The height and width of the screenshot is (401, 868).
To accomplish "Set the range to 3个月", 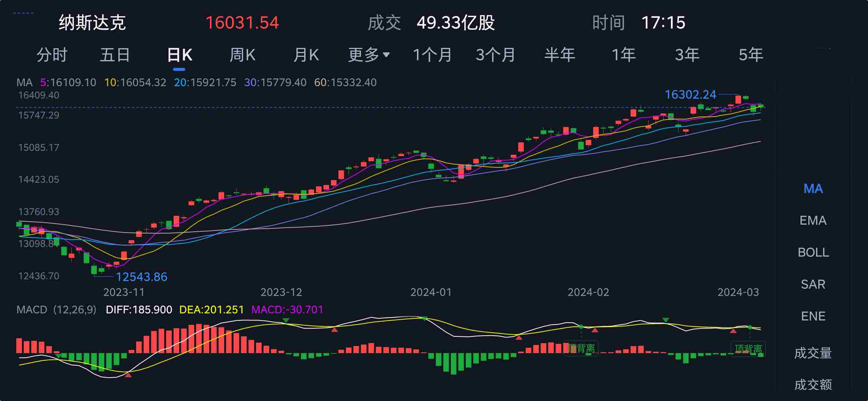I will [x=496, y=55].
